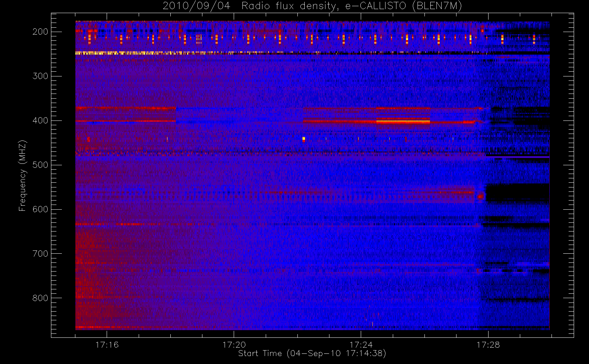Viewport: 589px width, 364px height.
Task: Click the bright yellow burst near 400 MHz
Action: point(403,122)
